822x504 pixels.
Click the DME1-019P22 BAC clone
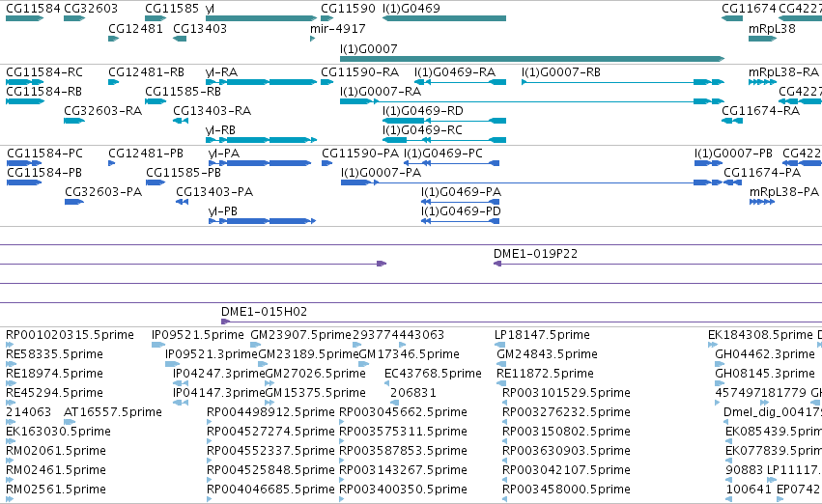(x=658, y=264)
